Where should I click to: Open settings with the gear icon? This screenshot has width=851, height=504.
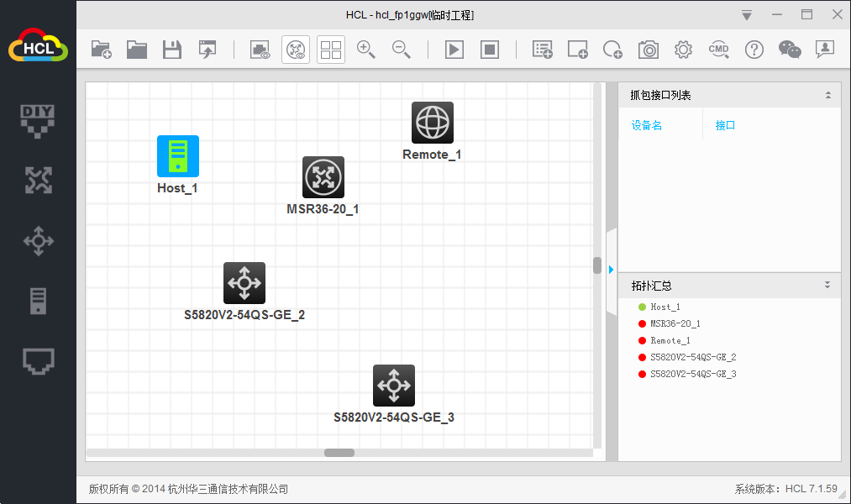point(683,50)
